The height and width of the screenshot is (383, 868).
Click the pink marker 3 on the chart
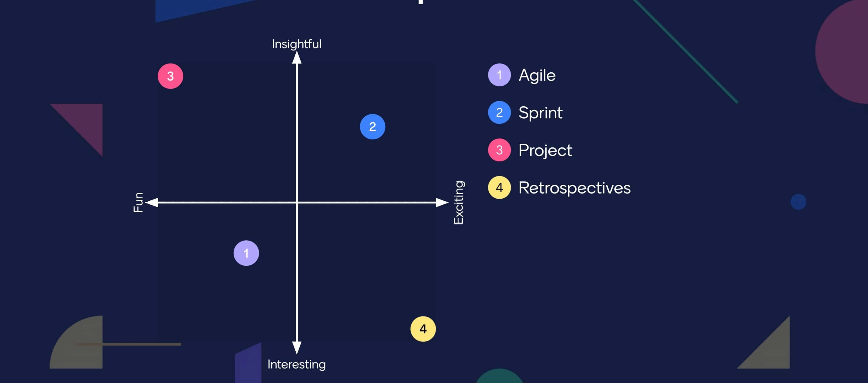click(170, 76)
